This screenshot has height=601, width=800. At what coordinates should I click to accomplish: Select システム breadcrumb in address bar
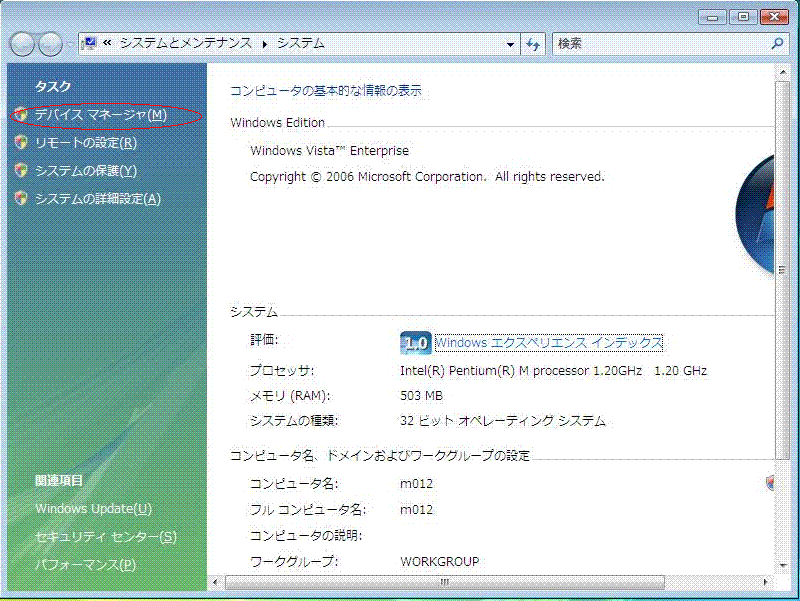coord(301,43)
